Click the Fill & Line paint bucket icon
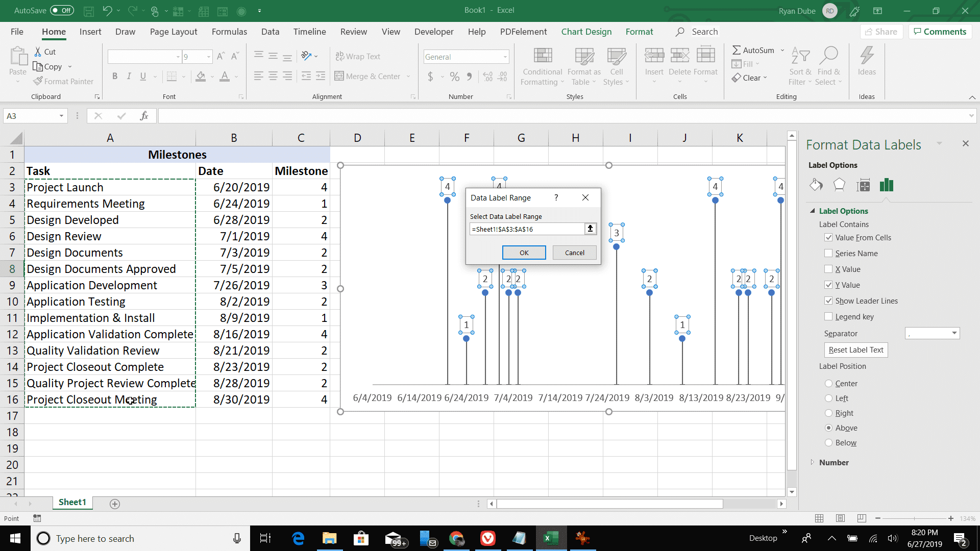Viewport: 980px width, 551px height. (x=816, y=185)
